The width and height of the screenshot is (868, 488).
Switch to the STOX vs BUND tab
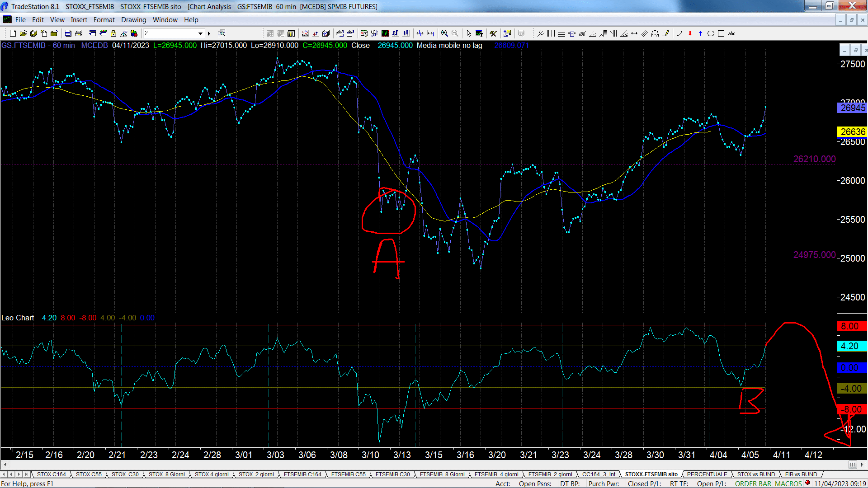756,474
